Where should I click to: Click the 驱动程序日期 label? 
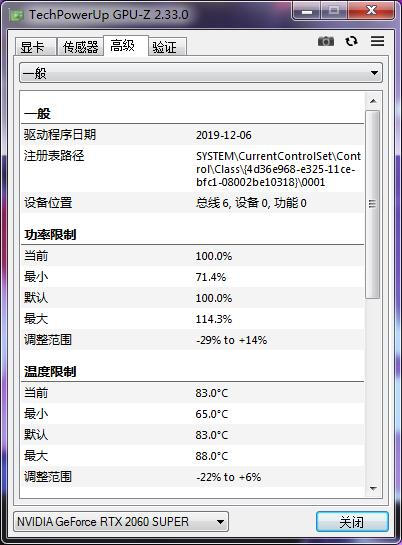[60, 135]
